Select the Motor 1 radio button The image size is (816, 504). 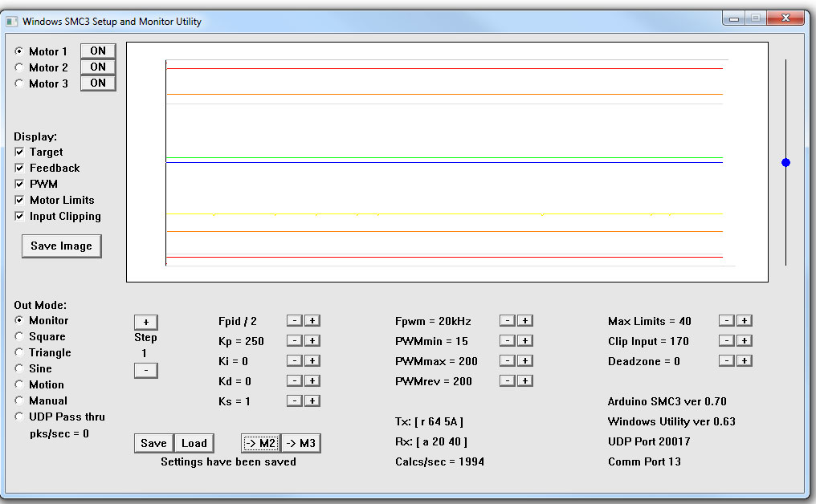coord(19,51)
